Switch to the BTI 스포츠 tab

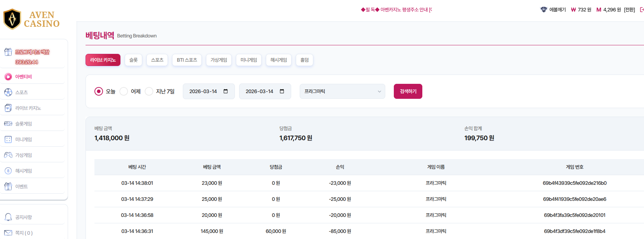(x=187, y=60)
